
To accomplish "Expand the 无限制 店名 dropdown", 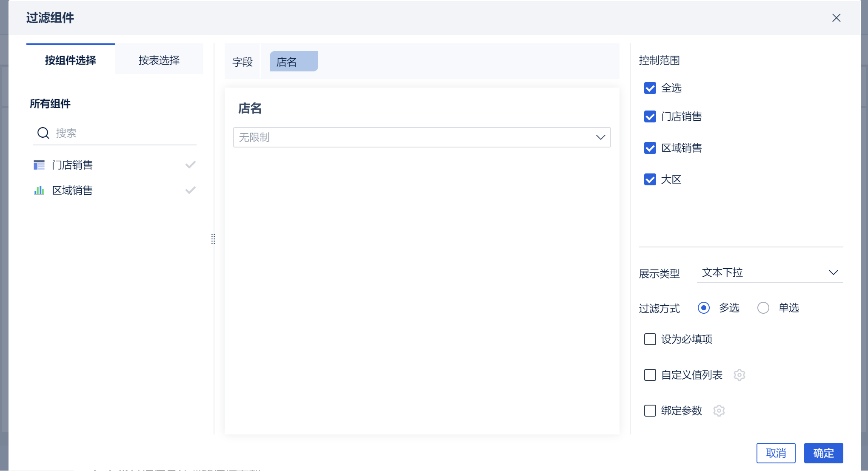I will point(422,137).
